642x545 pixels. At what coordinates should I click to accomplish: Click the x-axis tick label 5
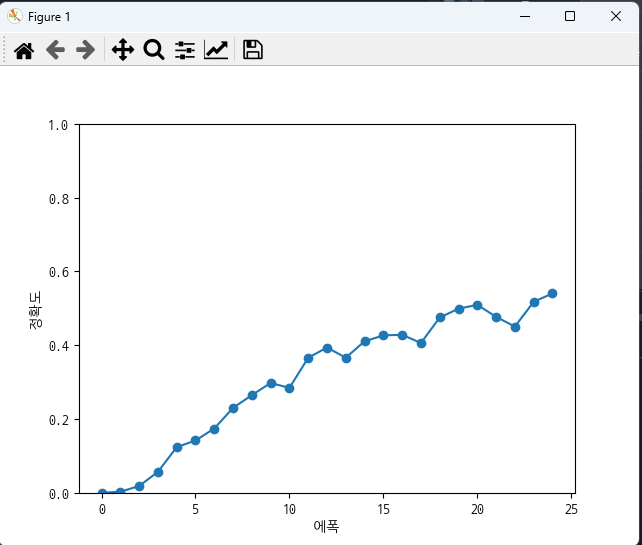coord(195,509)
